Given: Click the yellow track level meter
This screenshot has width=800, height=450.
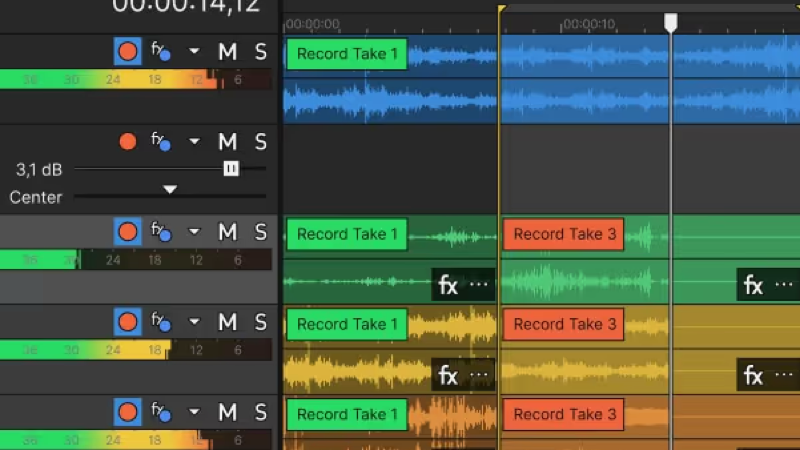Looking at the screenshot, I should tap(136, 349).
